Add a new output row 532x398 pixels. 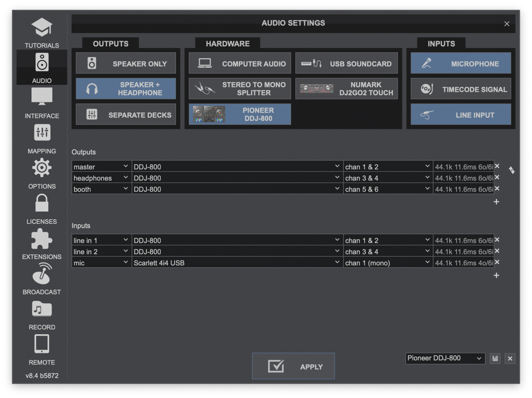point(496,202)
